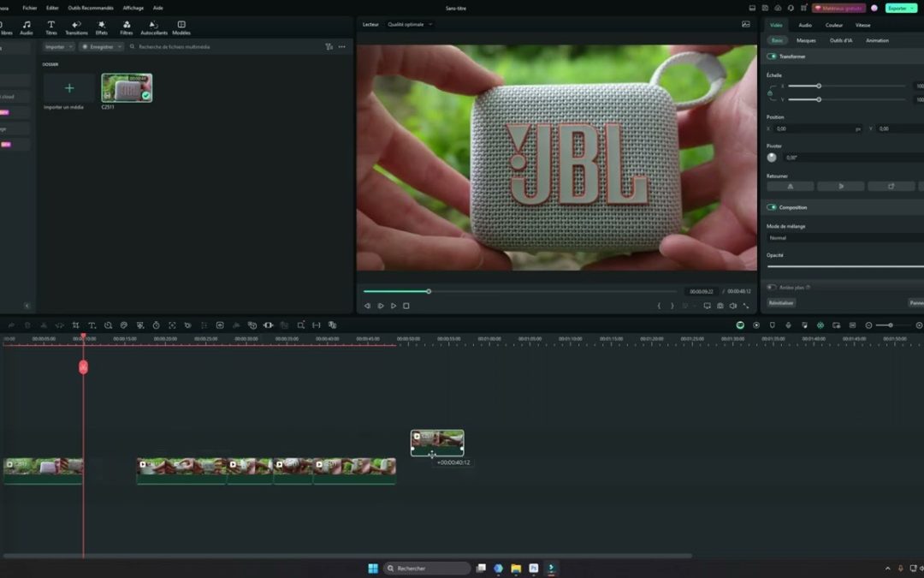924x578 pixels.
Task: Take a snapshot with the camera icon
Action: coord(720,306)
